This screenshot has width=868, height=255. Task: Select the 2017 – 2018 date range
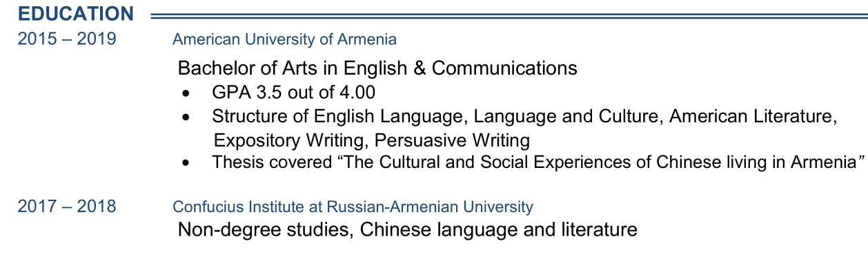[x=67, y=206]
